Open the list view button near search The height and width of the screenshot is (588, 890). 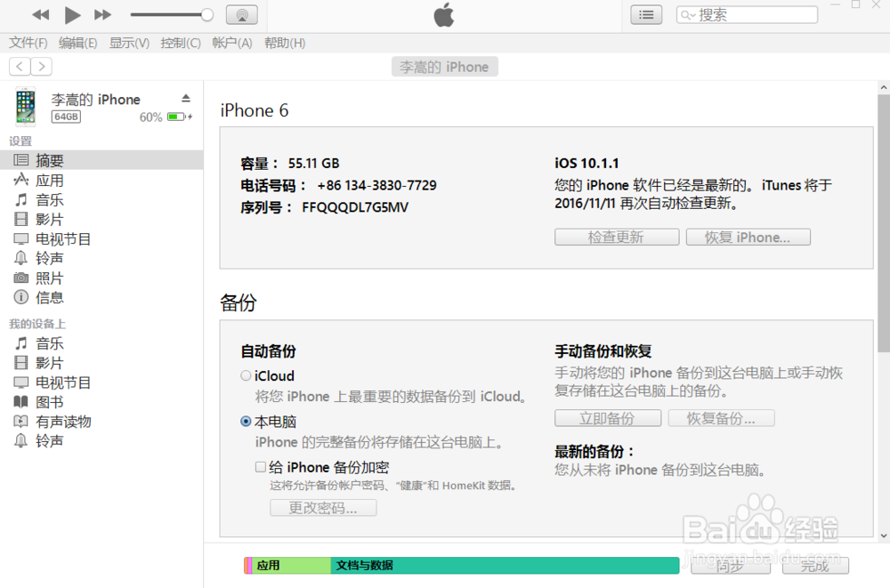[x=646, y=15]
